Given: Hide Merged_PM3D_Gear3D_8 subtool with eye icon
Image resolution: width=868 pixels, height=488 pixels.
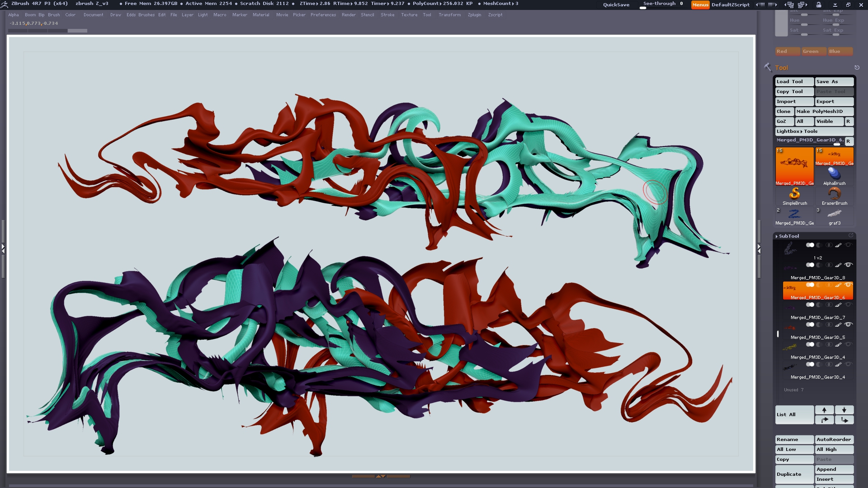Looking at the screenshot, I should tap(848, 265).
